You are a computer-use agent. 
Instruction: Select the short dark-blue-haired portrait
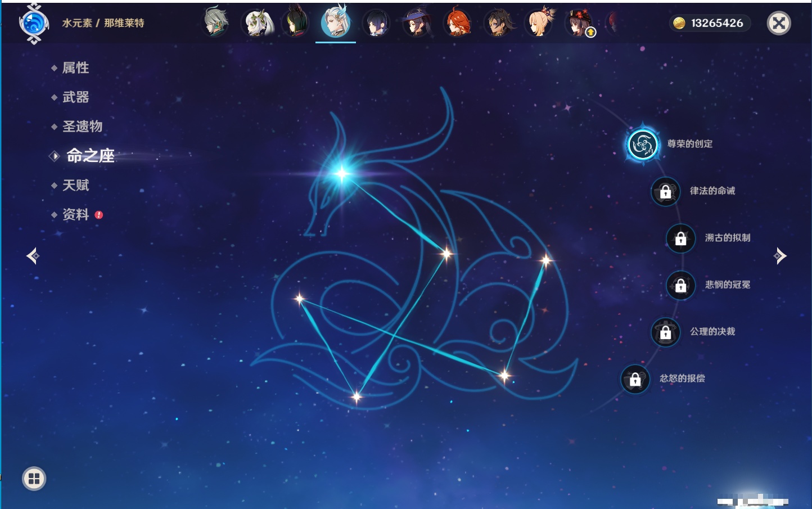[376, 23]
